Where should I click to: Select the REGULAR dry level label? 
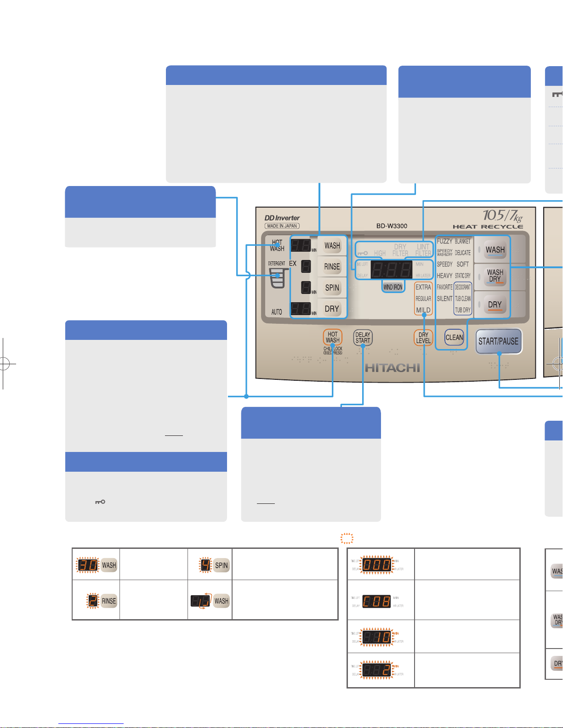coord(423,299)
